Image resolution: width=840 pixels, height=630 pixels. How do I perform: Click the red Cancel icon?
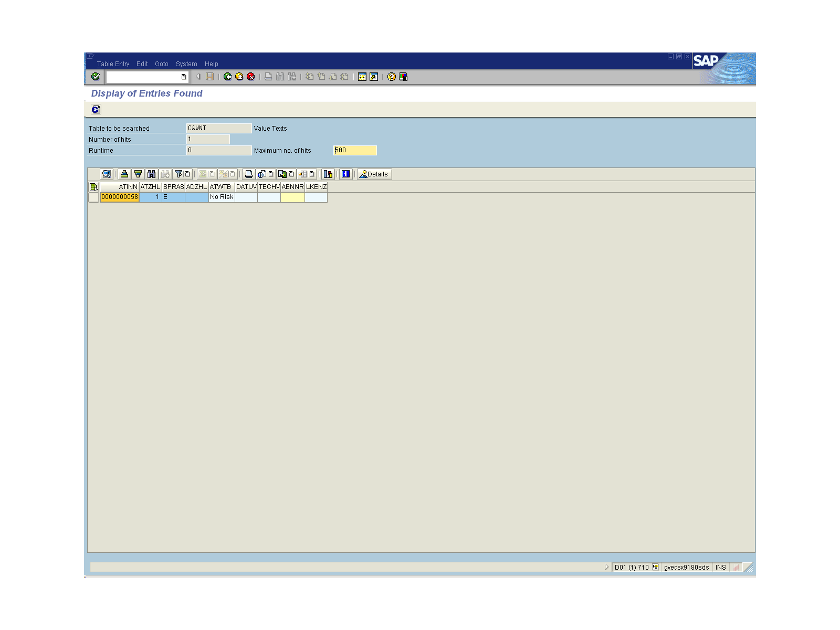(251, 77)
